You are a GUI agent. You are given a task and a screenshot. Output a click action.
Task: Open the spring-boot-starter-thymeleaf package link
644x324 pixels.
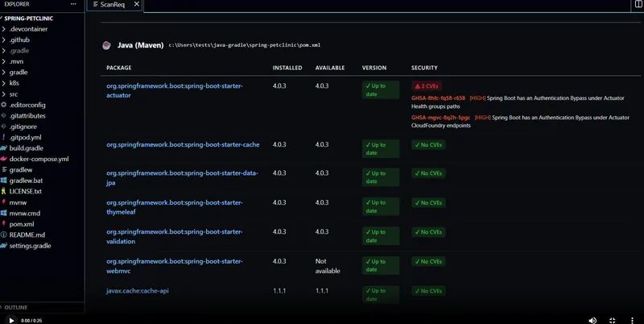(175, 207)
